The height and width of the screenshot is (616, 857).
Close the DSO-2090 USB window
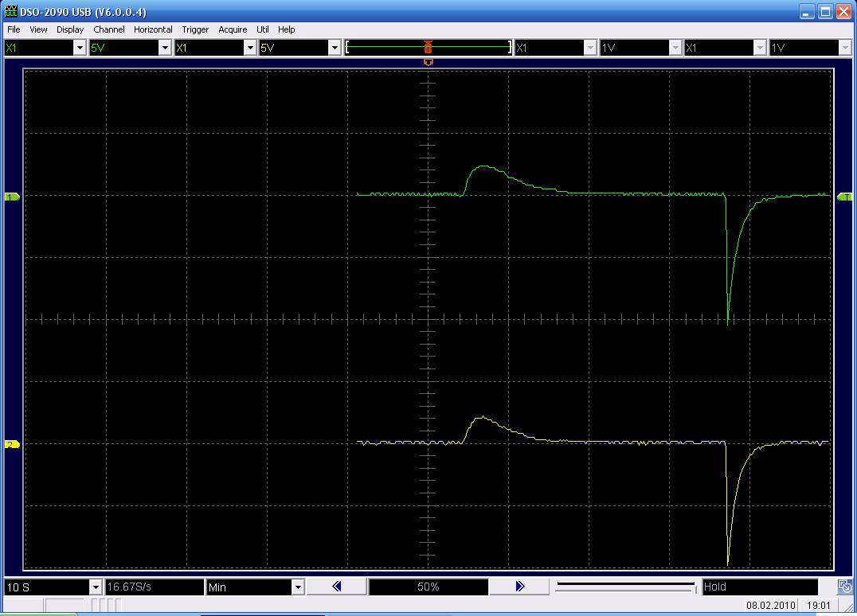tap(844, 12)
